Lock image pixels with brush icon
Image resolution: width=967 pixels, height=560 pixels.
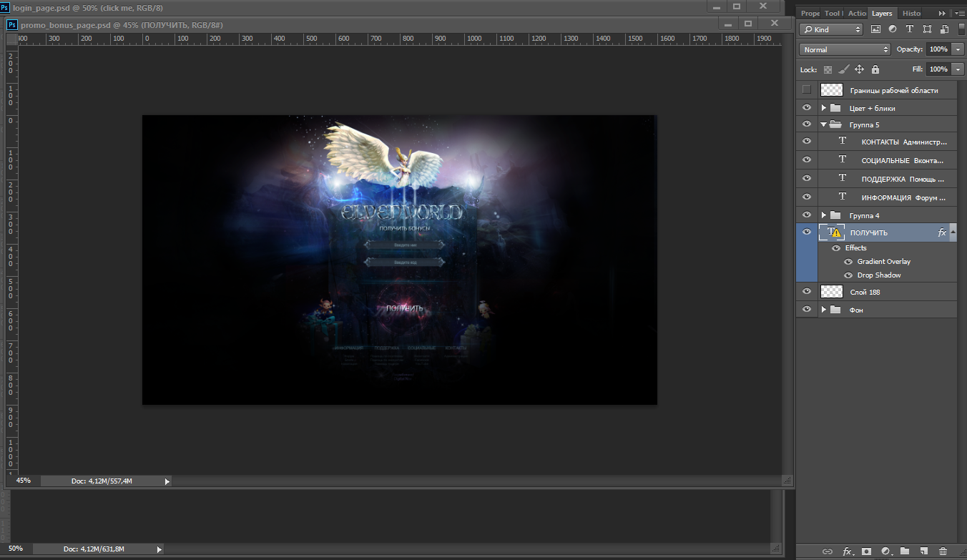(x=844, y=69)
